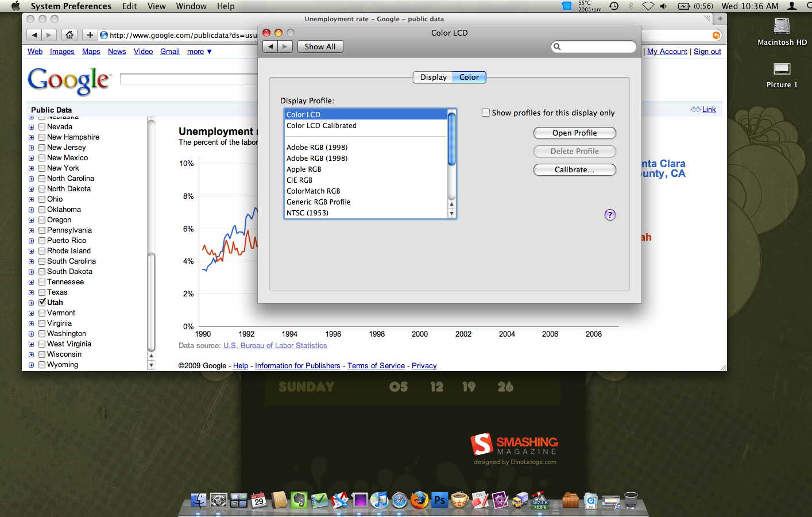Click the browser URL address field

[178, 35]
